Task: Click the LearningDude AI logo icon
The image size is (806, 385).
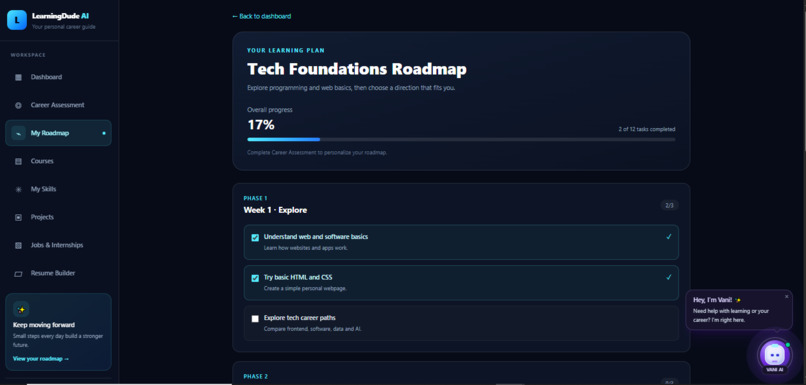Action: 16,20
